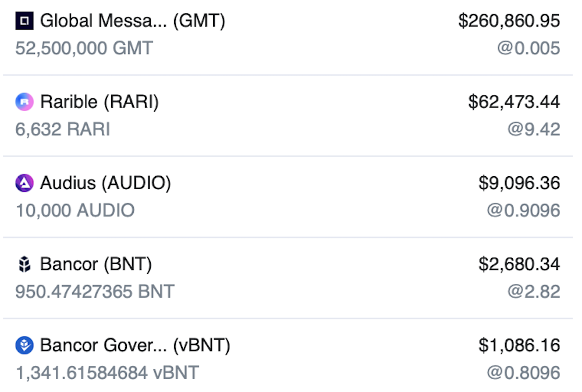Screen dimensions: 582x392
Task: Open the Bancor Gover... (vBNT) token name
Action: click(x=135, y=345)
